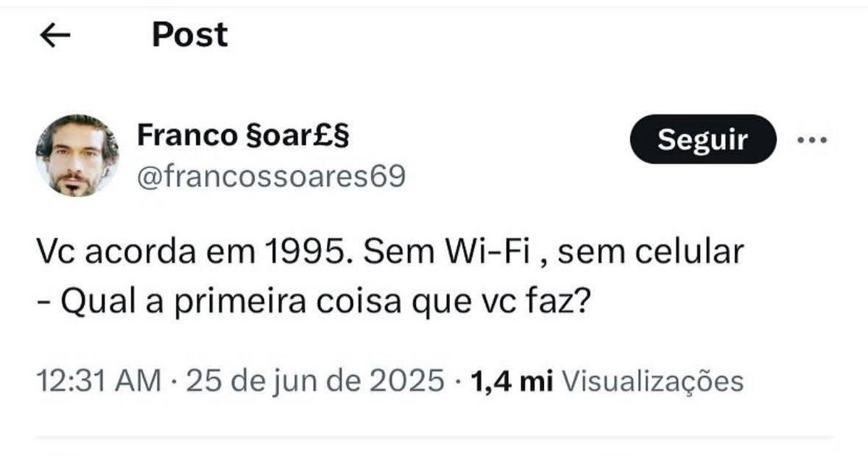
Task: Open the three-dot more options menu
Action: [811, 140]
